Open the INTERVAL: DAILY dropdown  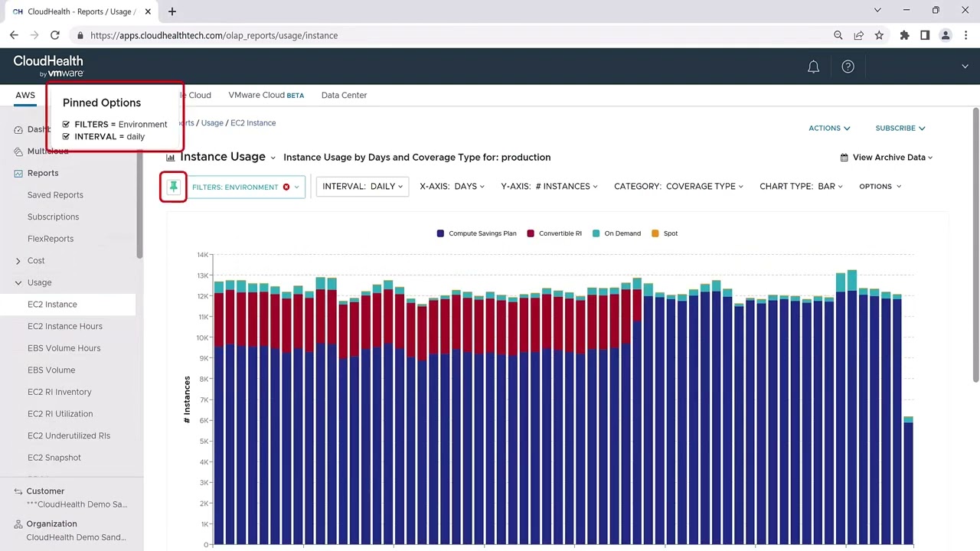pos(362,187)
